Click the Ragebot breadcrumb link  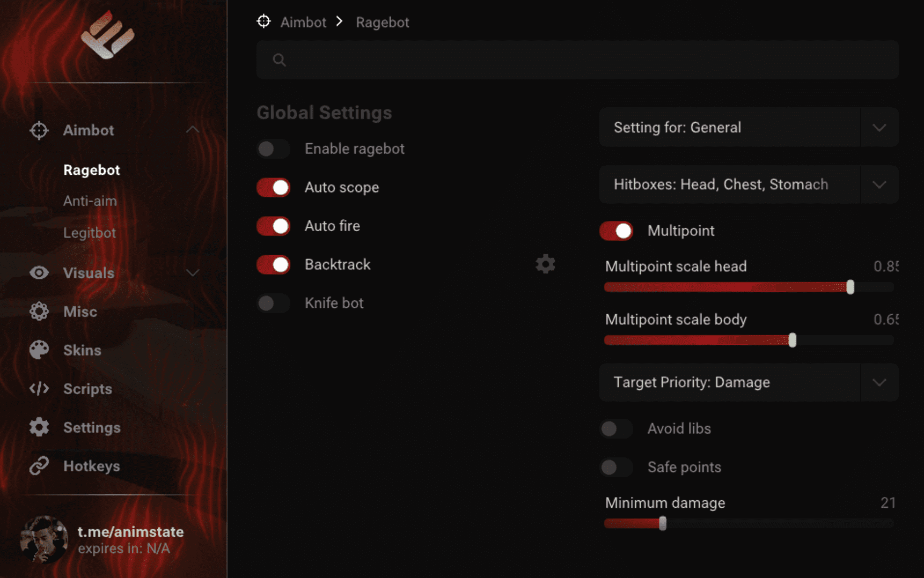(382, 22)
